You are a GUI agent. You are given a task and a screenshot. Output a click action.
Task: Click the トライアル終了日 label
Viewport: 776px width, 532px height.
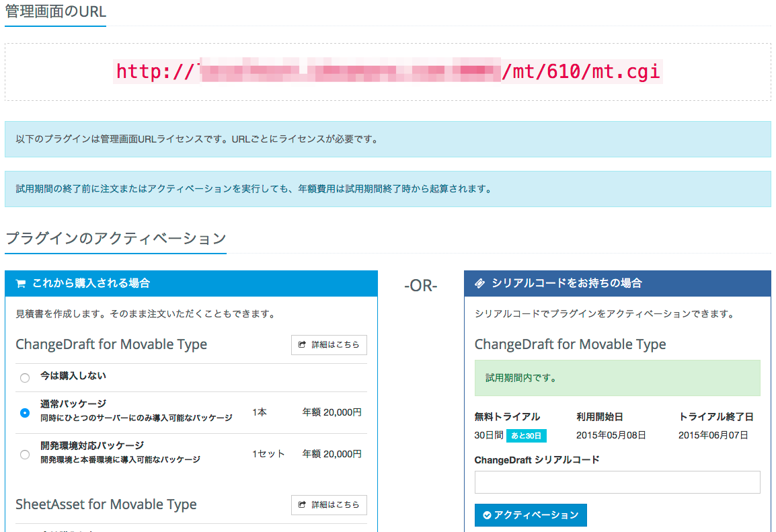716,417
